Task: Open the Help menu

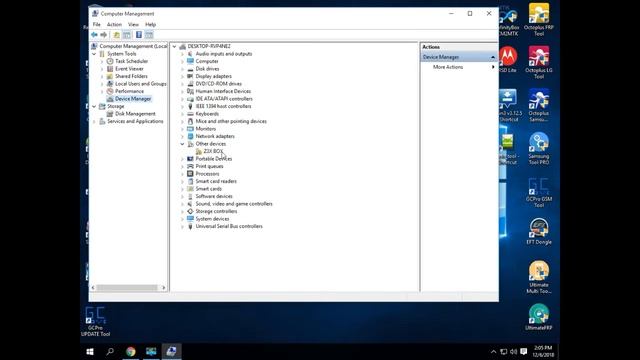Action: (151, 24)
